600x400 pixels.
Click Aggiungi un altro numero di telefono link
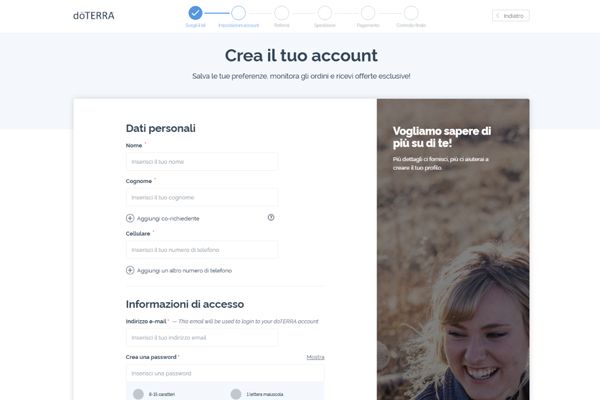pos(184,271)
